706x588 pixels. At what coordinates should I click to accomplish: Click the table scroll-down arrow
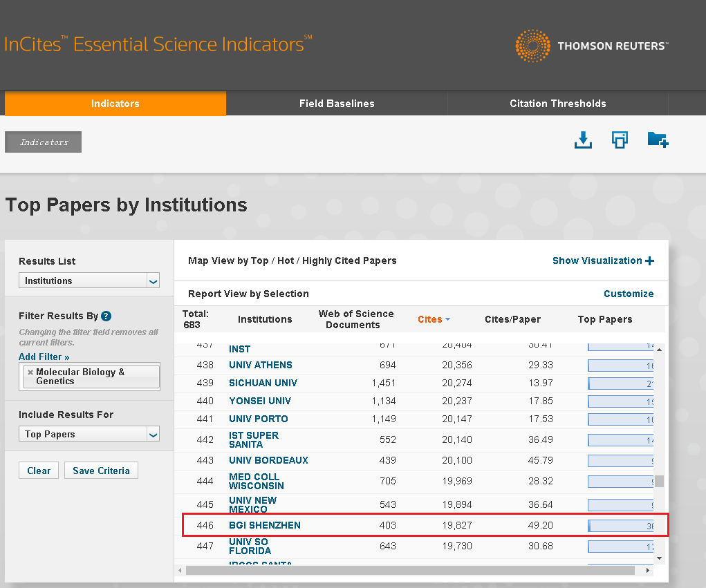click(x=659, y=558)
